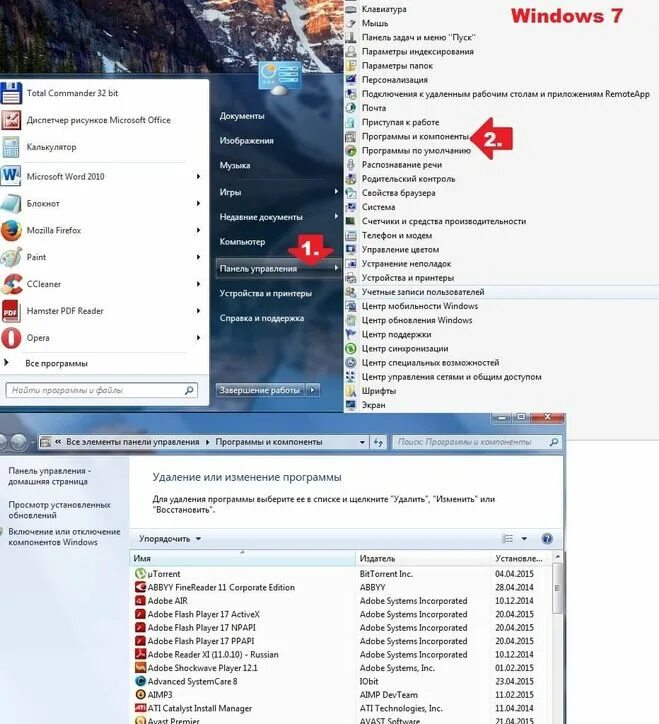Click the Поиск: Программы и компоненты field

[x=478, y=442]
